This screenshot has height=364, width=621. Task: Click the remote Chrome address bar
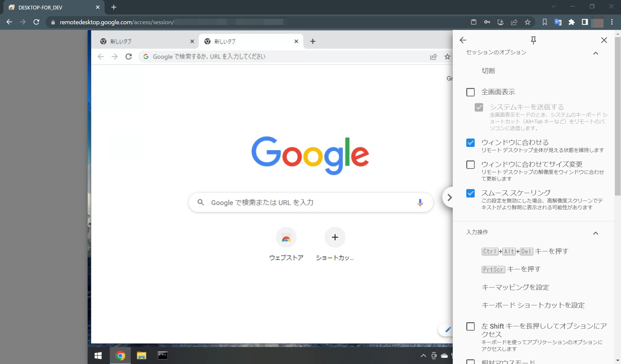click(283, 57)
